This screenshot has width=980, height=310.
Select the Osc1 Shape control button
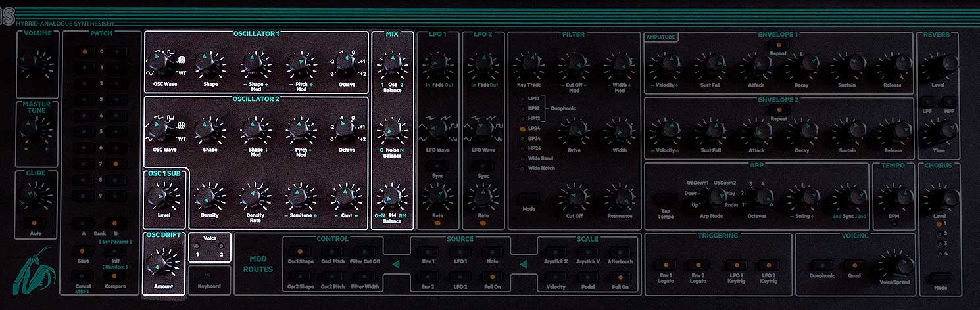click(299, 252)
